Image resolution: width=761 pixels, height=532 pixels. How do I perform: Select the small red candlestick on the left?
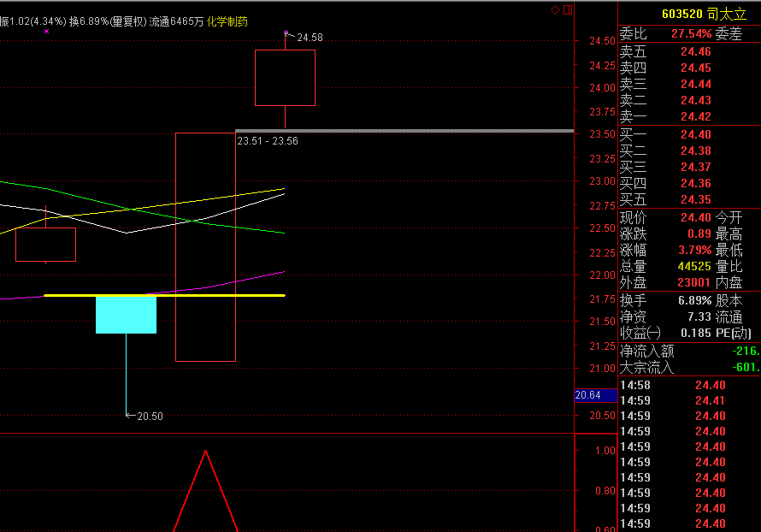[45, 245]
